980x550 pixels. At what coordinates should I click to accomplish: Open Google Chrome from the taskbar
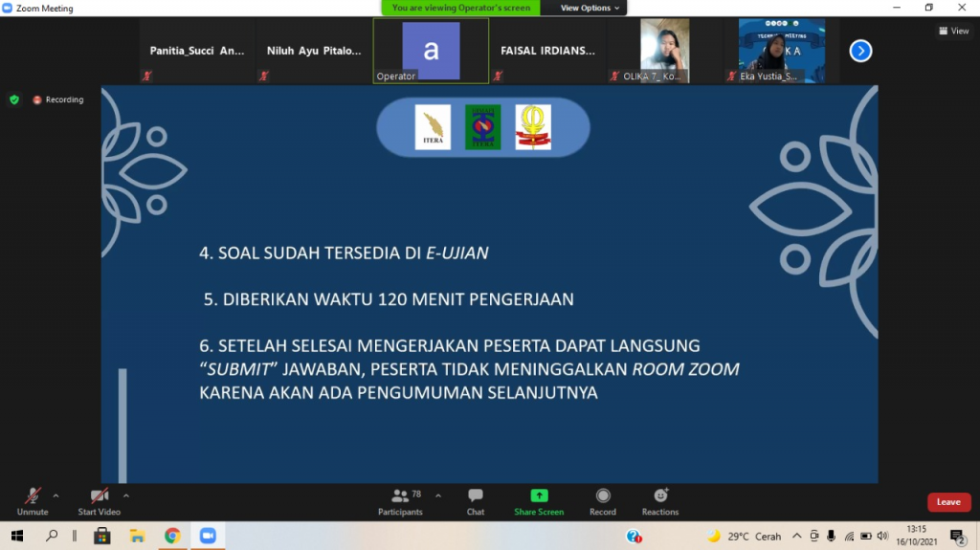172,536
